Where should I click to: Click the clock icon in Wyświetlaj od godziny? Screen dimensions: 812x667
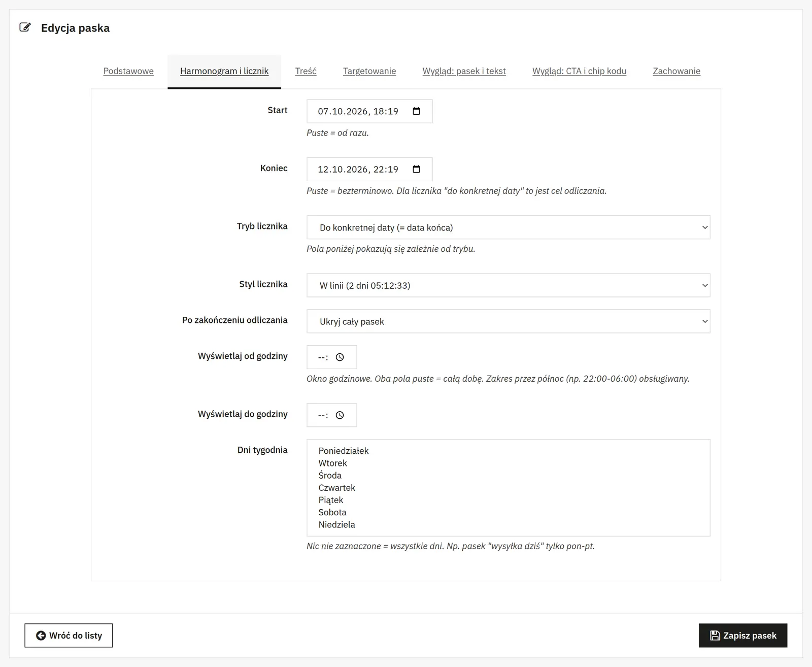pyautogui.click(x=340, y=357)
